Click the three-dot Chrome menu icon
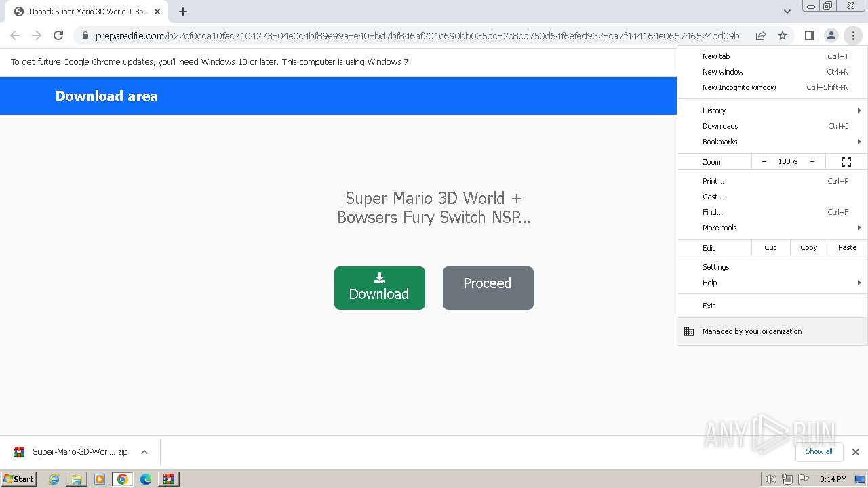 [x=852, y=35]
